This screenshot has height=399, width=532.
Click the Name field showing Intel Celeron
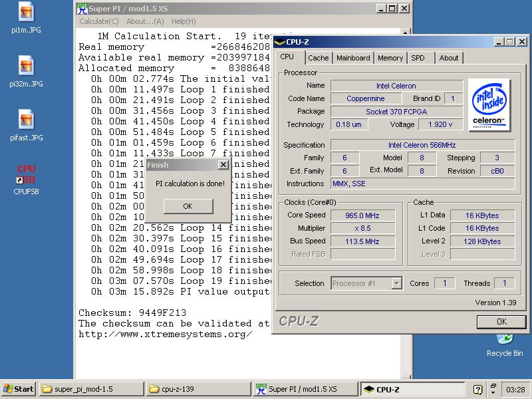(396, 86)
